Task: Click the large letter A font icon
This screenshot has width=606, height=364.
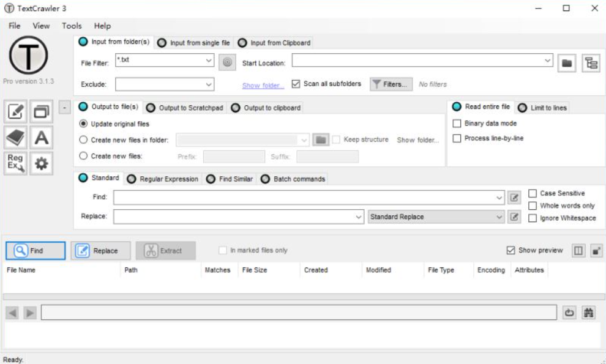Action: coord(42,138)
